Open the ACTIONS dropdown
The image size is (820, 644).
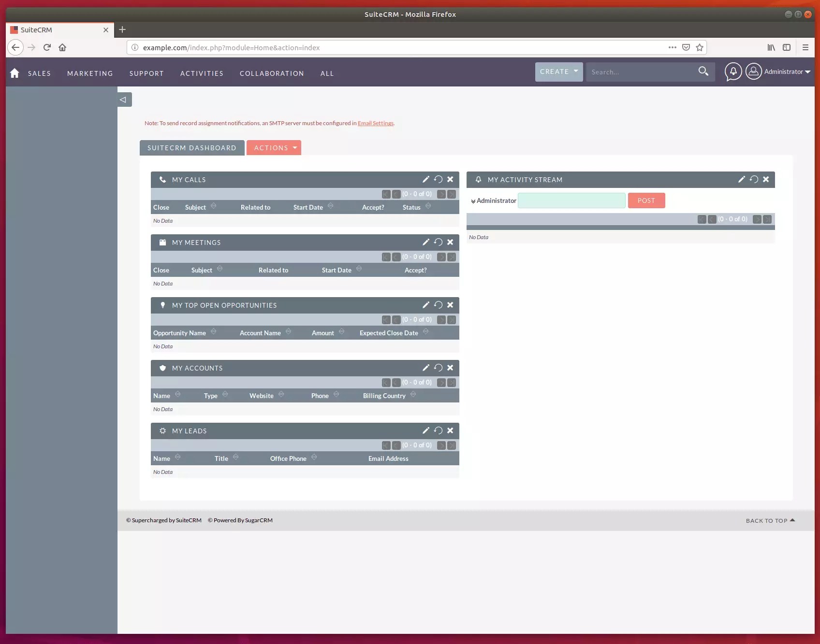click(274, 148)
